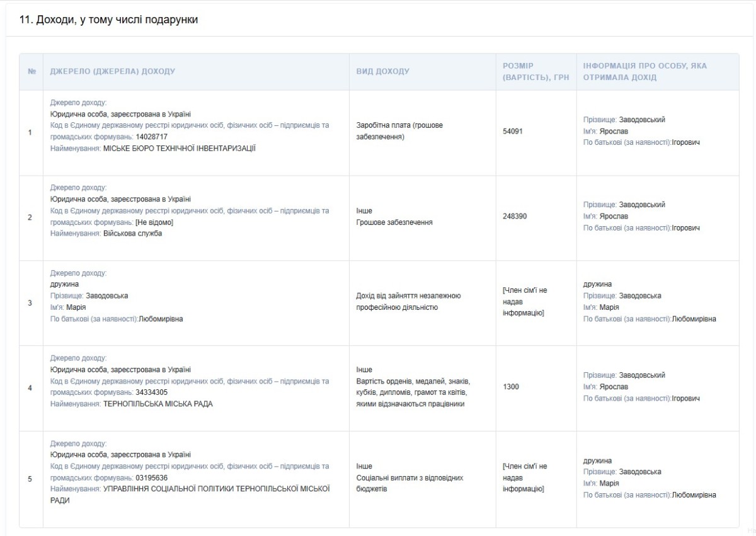Click row number 4 cell
Image resolution: width=756 pixels, height=536 pixels.
tap(30, 388)
